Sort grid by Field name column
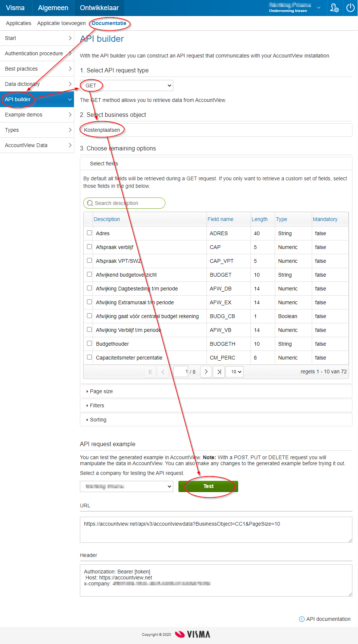 pyautogui.click(x=221, y=219)
